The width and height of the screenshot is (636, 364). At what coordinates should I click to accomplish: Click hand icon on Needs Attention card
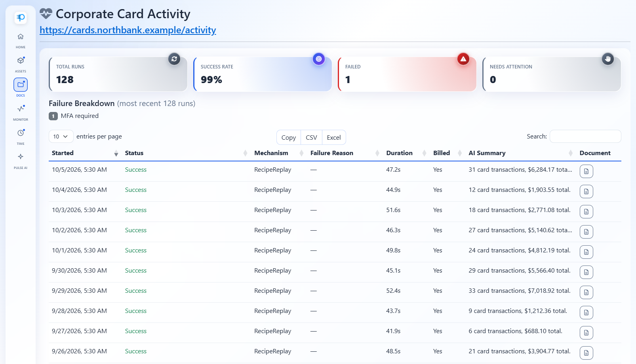tap(608, 59)
